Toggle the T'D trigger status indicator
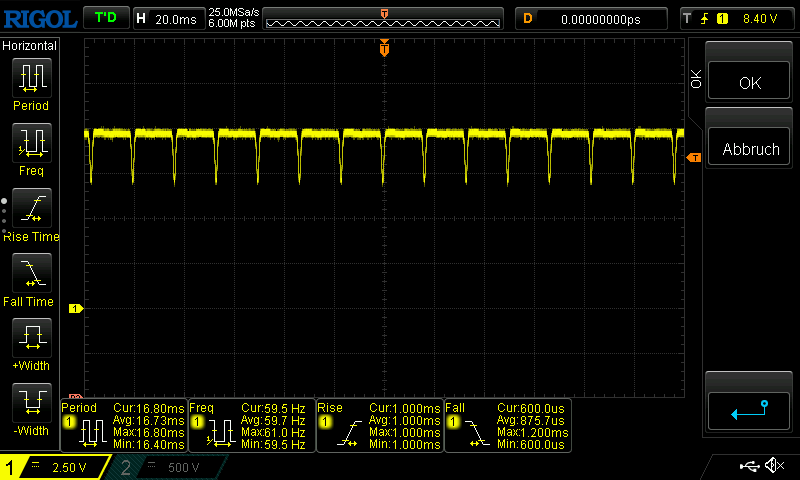The image size is (800, 480). tap(104, 18)
